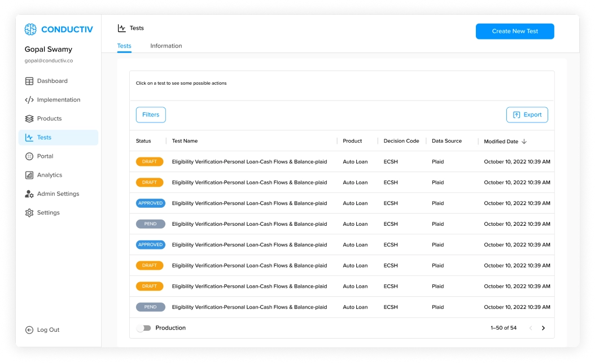
Task: Click the Create New Test button
Action: tap(514, 31)
